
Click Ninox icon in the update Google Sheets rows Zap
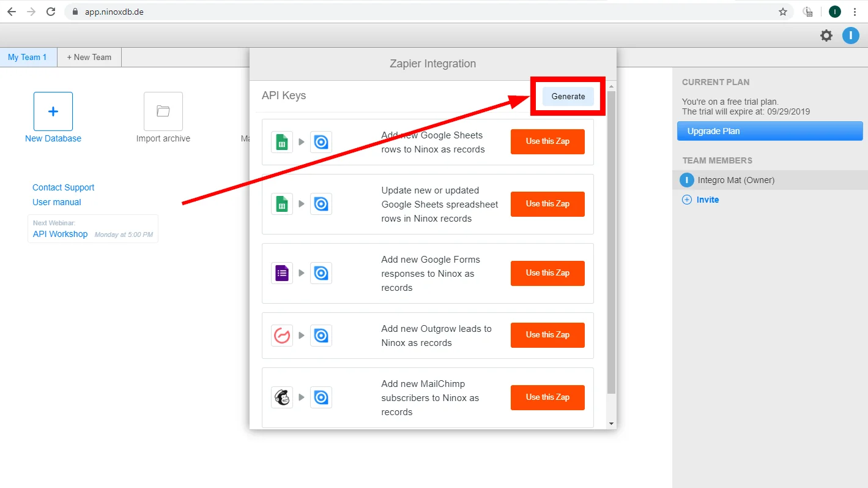321,204
